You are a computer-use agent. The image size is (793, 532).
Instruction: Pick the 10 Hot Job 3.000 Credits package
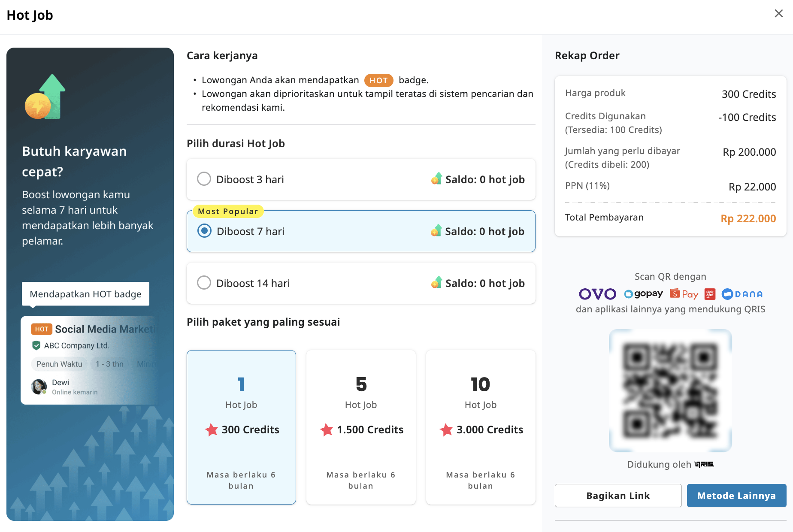point(481,427)
